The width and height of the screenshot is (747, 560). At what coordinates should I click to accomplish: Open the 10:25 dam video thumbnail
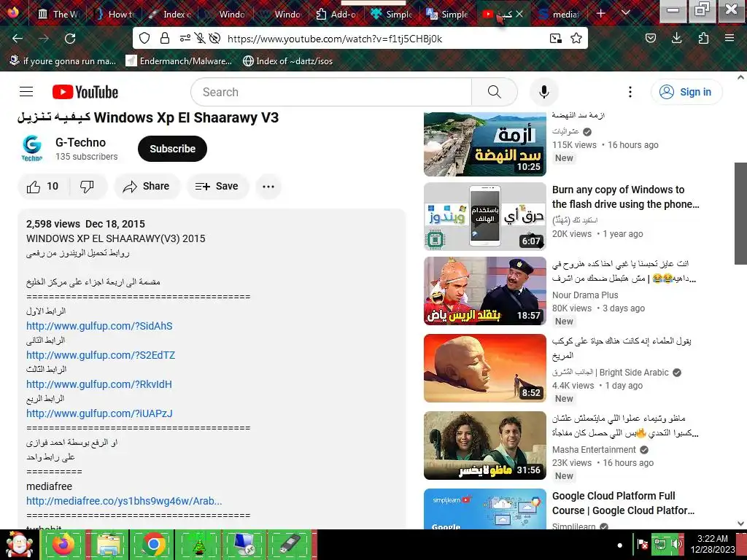485,144
